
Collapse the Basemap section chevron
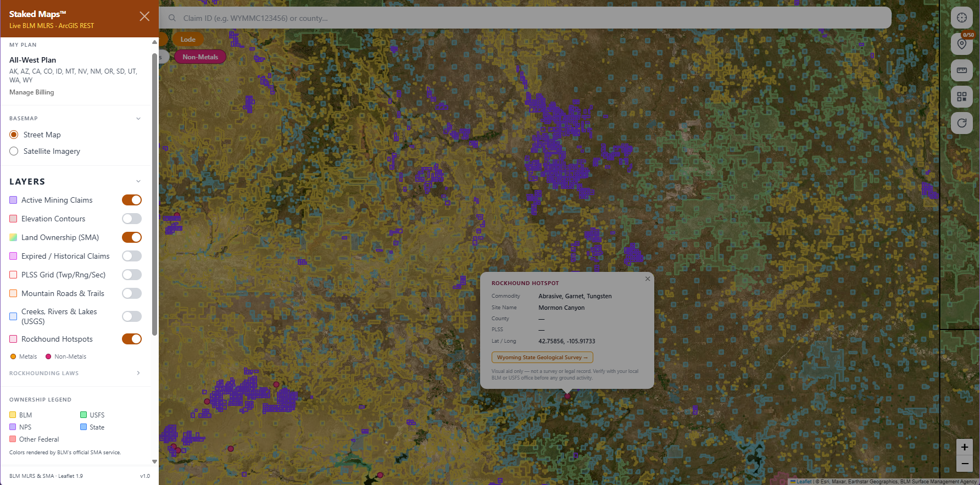[138, 119]
